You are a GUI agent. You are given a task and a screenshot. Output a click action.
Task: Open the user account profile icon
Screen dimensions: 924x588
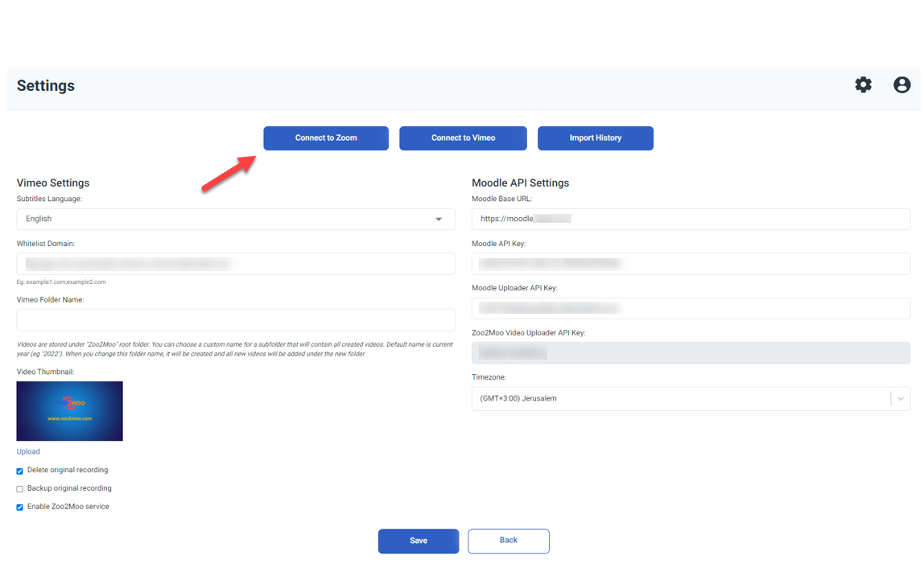[x=901, y=84]
